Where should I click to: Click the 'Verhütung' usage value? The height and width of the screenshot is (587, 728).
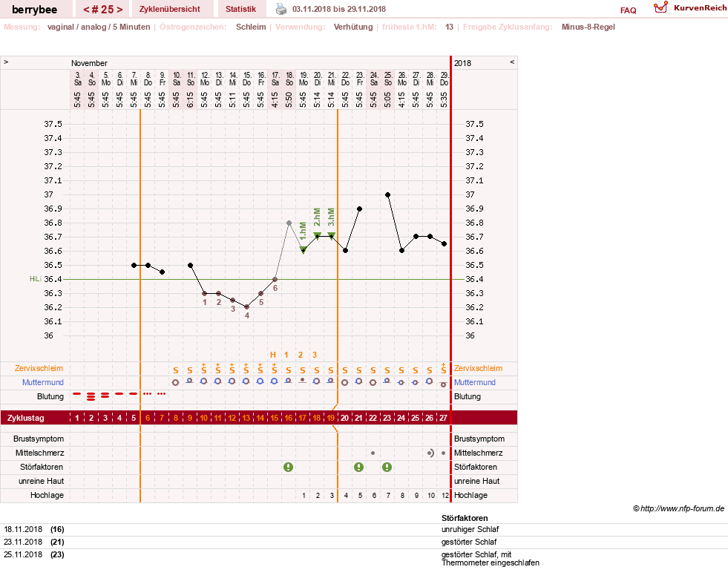[x=353, y=27]
